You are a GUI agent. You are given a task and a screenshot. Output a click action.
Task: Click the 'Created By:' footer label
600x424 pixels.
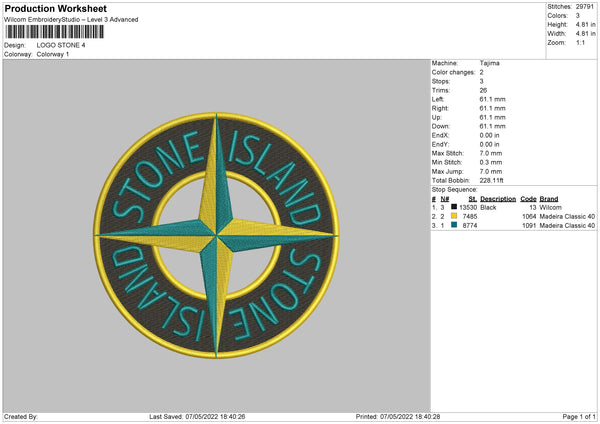coord(21,417)
